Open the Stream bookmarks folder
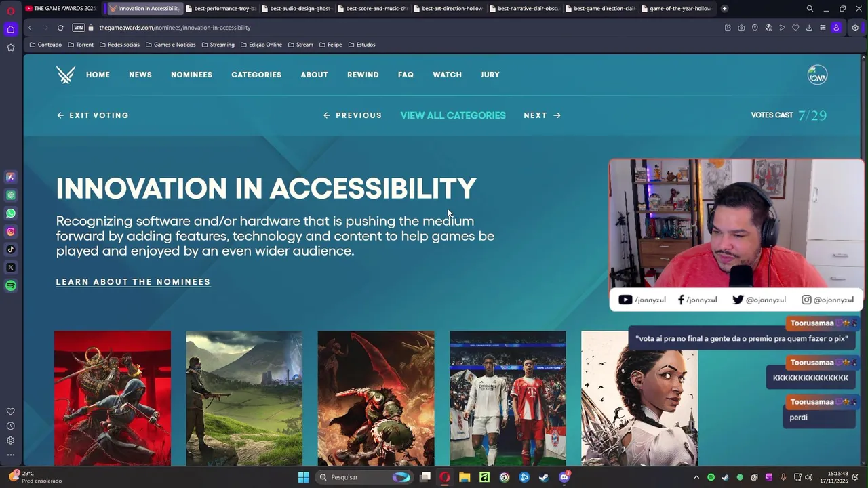The width and height of the screenshot is (868, 488). point(300,45)
